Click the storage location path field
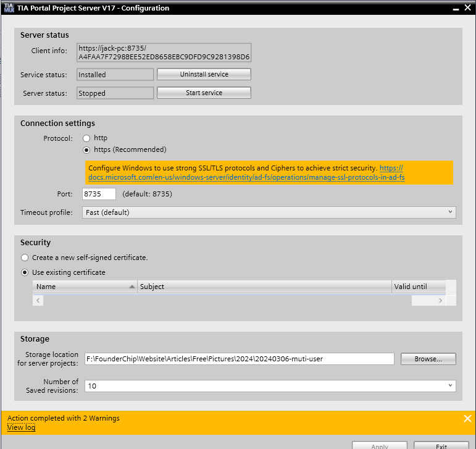Screen dimensions: 476x449 click(x=240, y=359)
